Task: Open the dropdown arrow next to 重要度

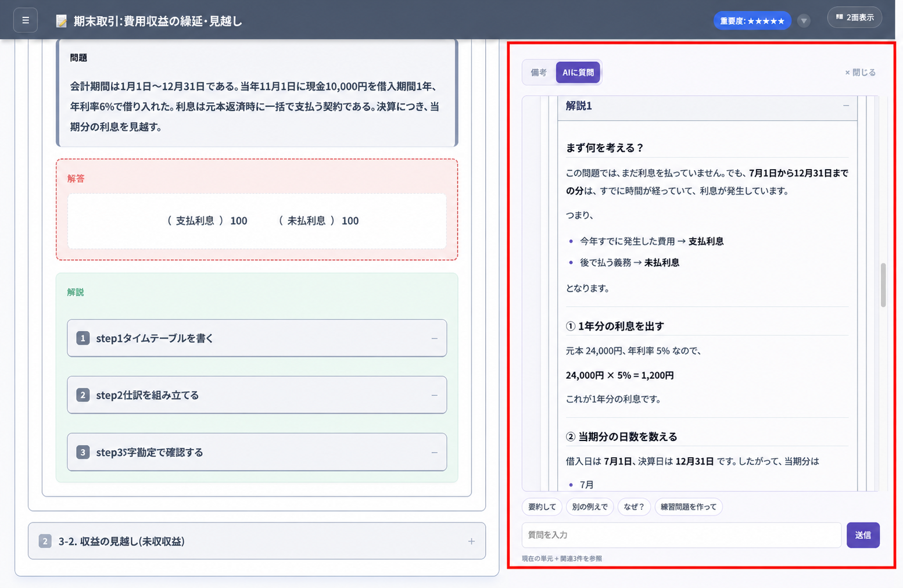Action: [x=804, y=21]
